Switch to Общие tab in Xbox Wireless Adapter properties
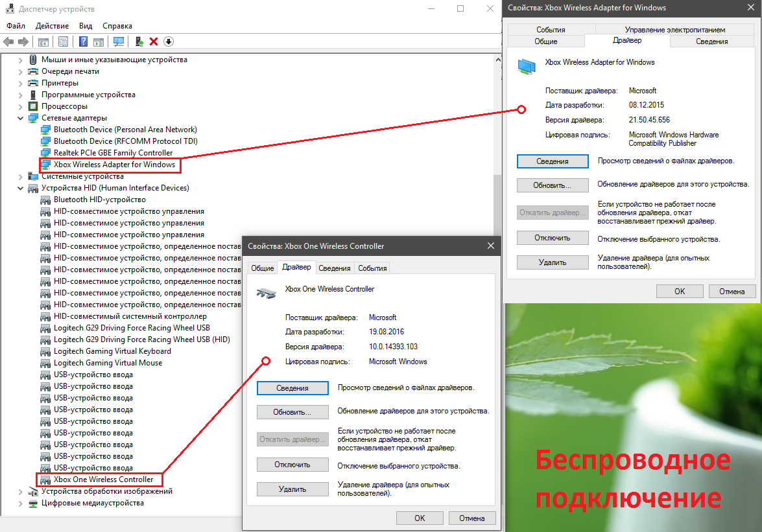 (x=546, y=41)
